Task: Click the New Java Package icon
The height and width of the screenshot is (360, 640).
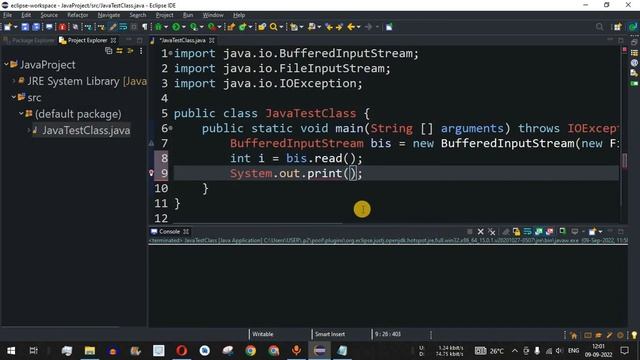Action: [x=231, y=27]
